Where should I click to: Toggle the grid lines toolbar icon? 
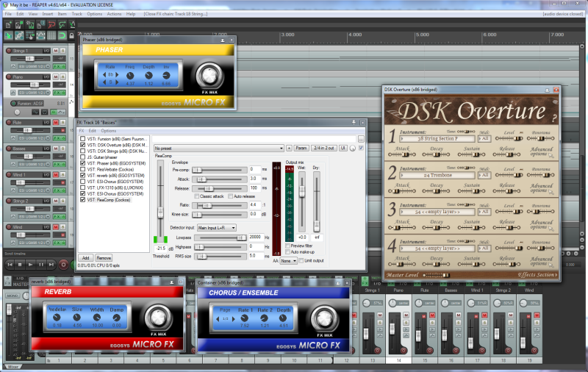pos(51,35)
